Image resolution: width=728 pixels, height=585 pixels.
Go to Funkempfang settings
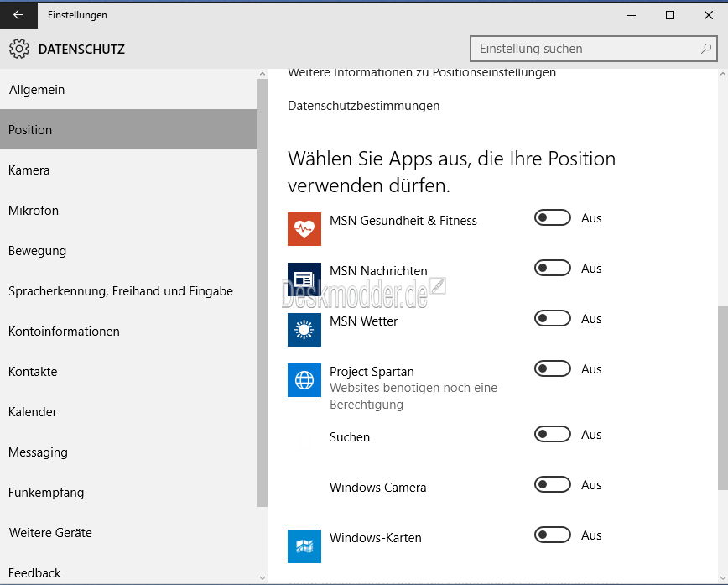point(128,493)
